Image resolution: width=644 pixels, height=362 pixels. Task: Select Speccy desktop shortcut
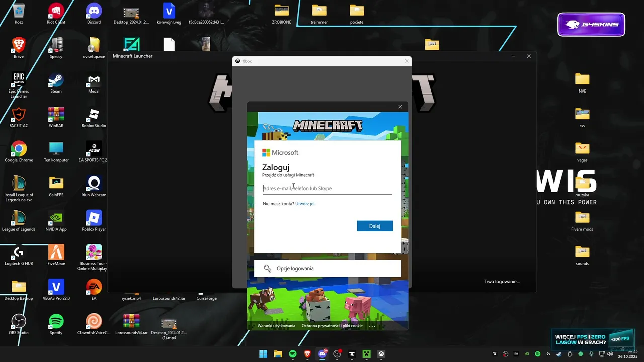(56, 48)
